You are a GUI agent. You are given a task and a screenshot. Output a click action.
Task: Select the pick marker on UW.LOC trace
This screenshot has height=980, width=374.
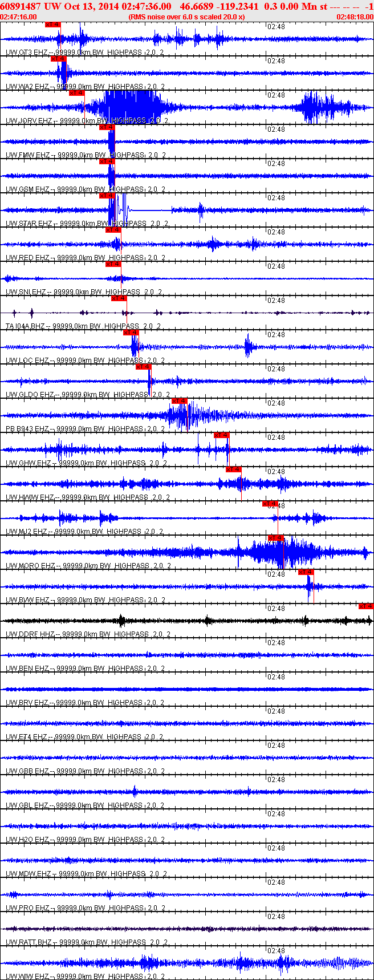click(x=131, y=333)
